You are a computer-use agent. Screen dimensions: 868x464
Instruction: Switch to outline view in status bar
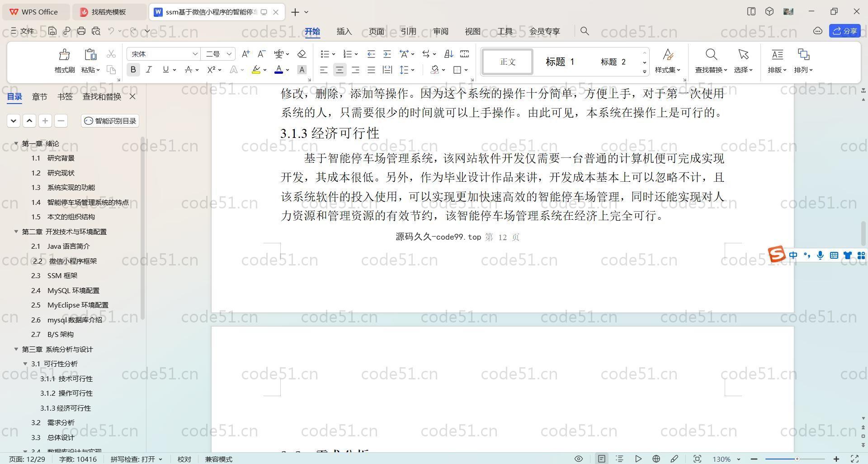(x=619, y=459)
